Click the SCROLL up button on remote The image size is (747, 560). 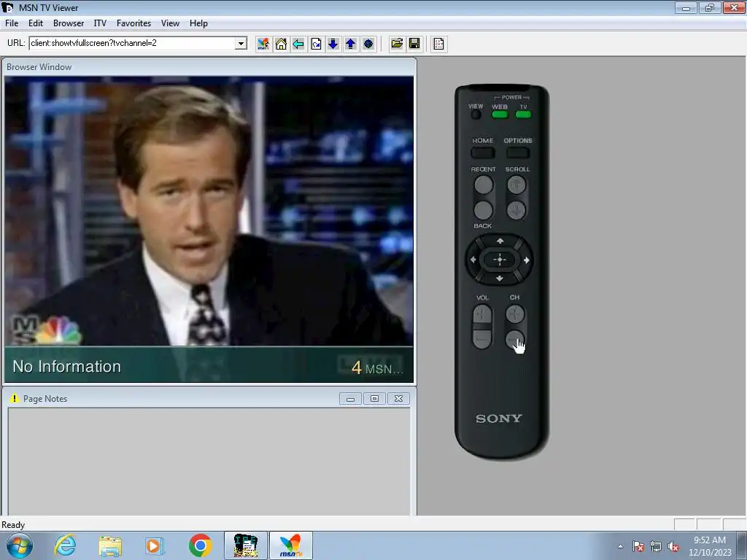pyautogui.click(x=516, y=184)
